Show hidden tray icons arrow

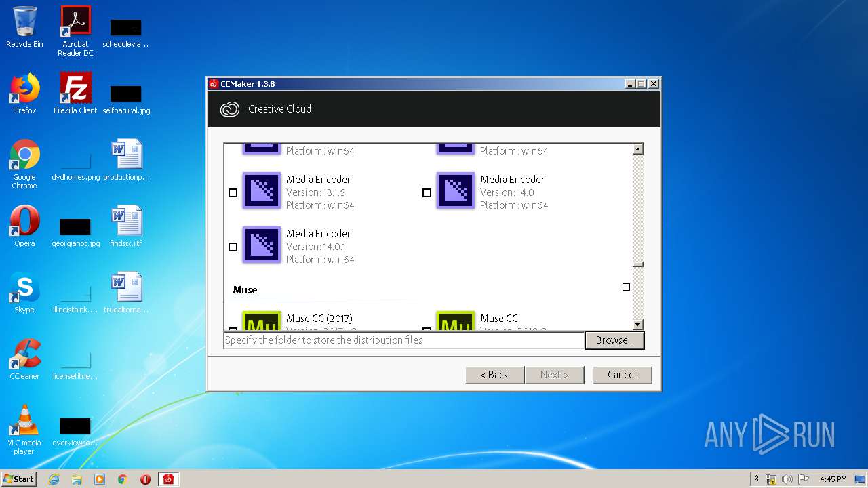click(x=756, y=479)
